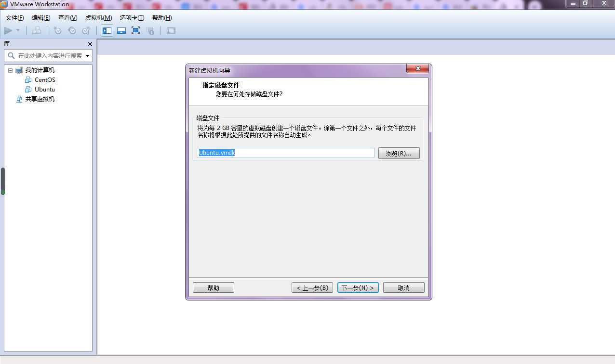The width and height of the screenshot is (615, 364).
Task: Click the power on play icon in toolbar
Action: tap(8, 30)
